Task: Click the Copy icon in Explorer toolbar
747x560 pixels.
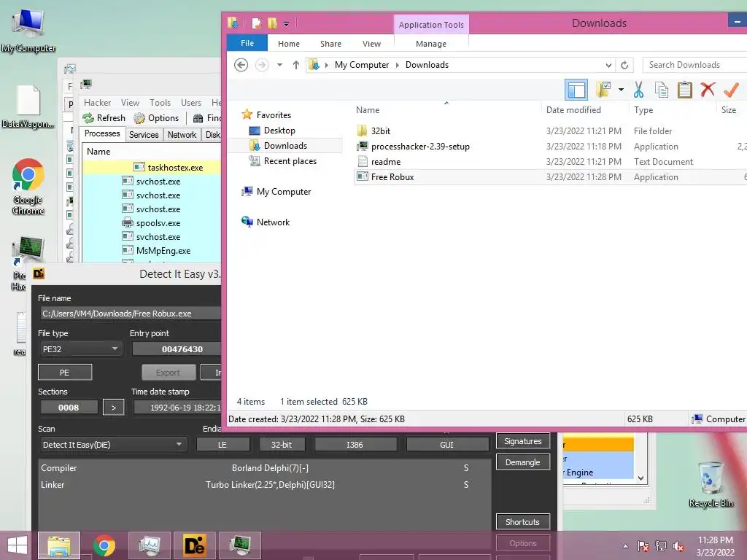Action: [661, 90]
